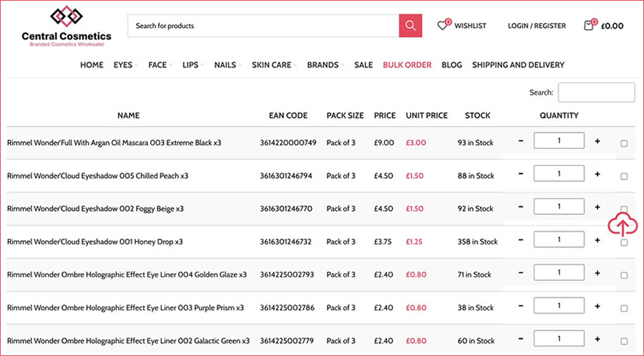Tick checkbox for Golden Glaze eye liner

pyautogui.click(x=624, y=275)
